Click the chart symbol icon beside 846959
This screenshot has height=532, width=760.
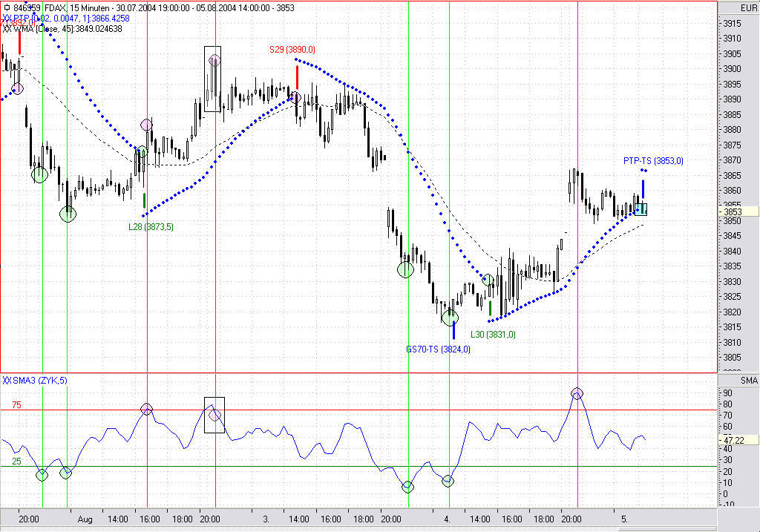tap(6, 7)
